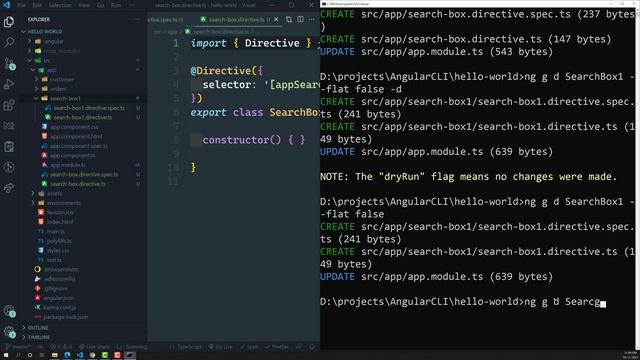Viewport: 640px width, 360px height.
Task: Open Explorer more actions ellipsis
Action: 137,19
